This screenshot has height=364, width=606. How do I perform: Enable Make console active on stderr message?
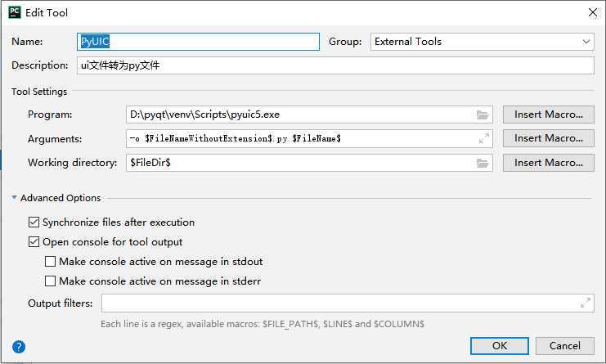coord(50,281)
